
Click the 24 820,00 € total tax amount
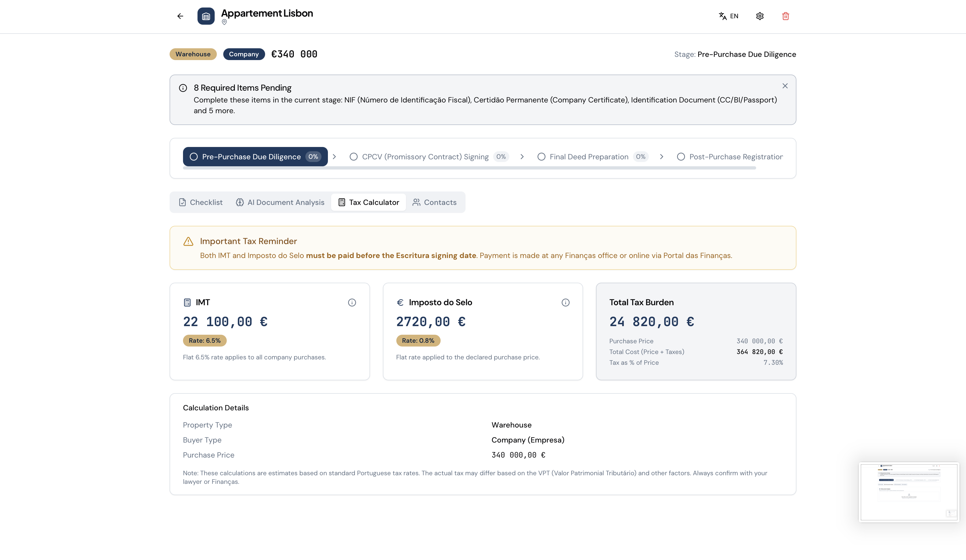coord(652,322)
